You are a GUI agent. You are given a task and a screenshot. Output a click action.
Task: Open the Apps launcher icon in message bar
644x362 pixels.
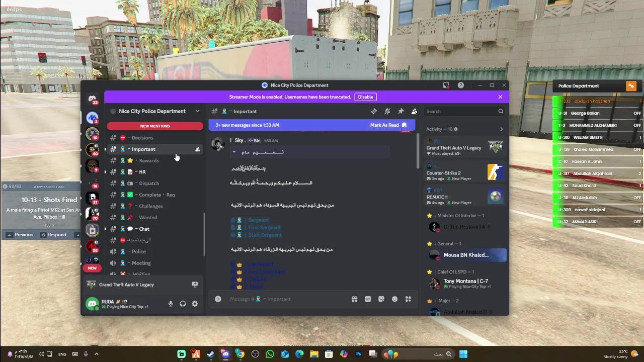(x=408, y=299)
